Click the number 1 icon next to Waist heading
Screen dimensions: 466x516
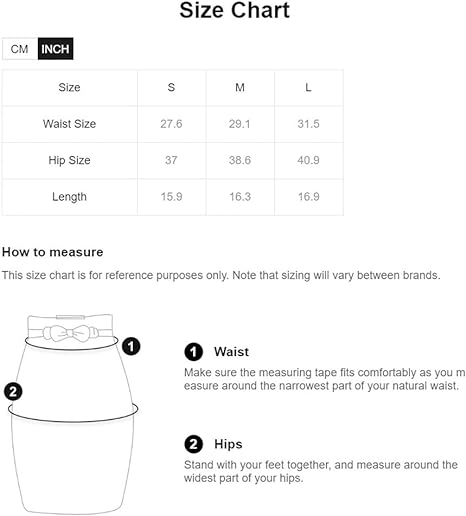pos(193,352)
